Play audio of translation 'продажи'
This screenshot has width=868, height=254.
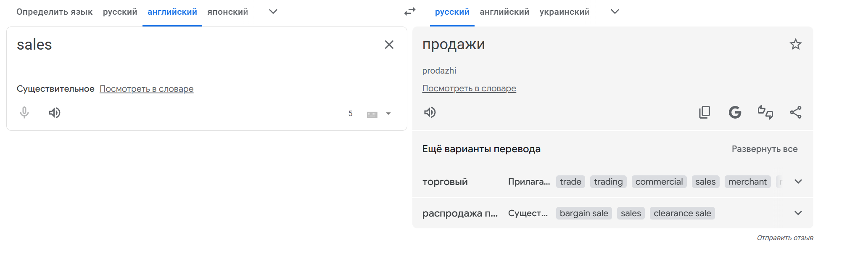[x=430, y=112]
